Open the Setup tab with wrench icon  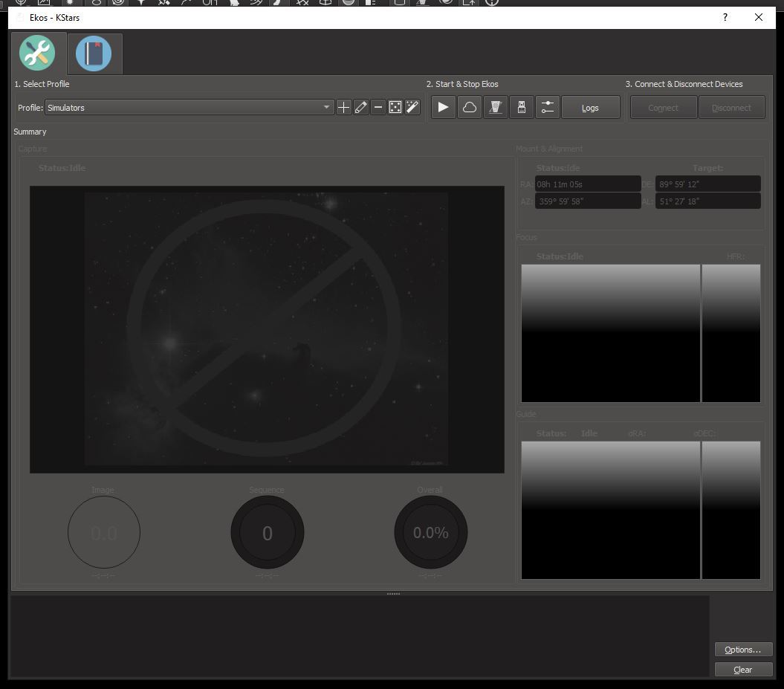tap(37, 53)
